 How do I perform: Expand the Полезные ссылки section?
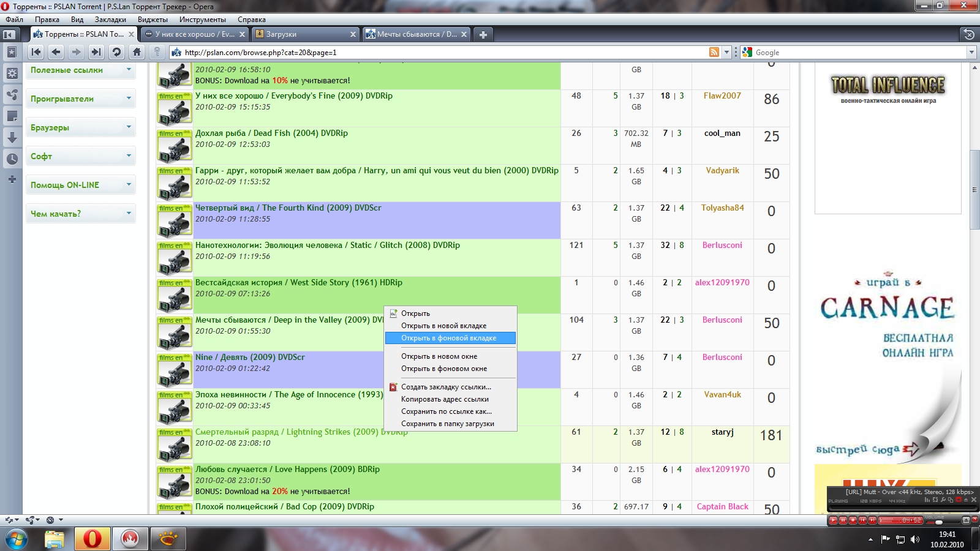tap(80, 70)
